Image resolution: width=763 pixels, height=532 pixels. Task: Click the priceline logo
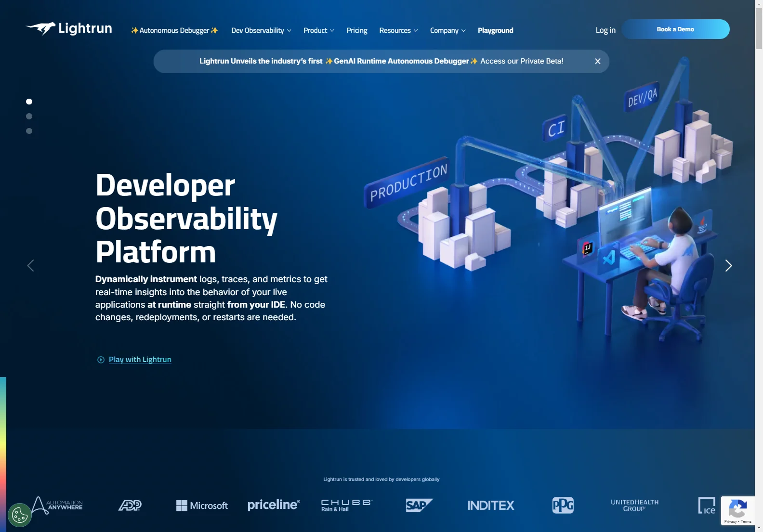pyautogui.click(x=274, y=505)
